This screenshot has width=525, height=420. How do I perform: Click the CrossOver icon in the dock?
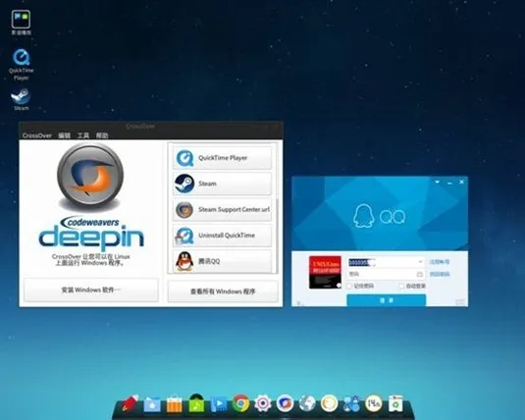[x=285, y=403]
